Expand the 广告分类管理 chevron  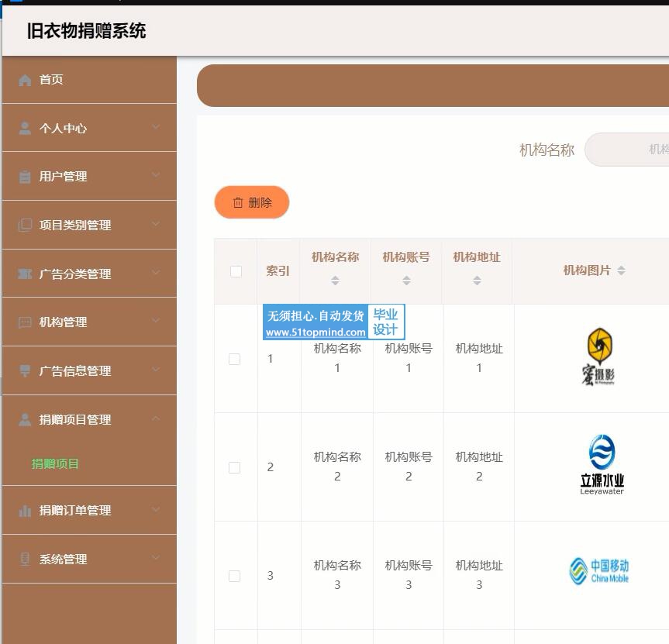156,272
